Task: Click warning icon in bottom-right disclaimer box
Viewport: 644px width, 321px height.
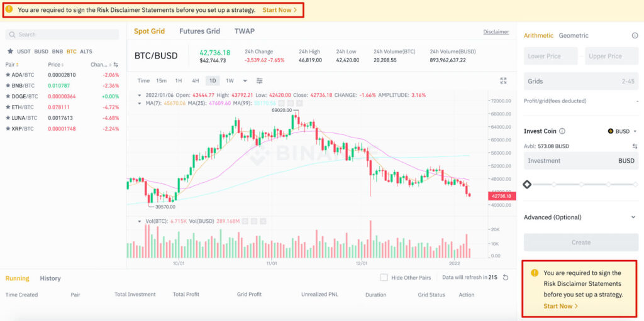Action: coord(535,273)
